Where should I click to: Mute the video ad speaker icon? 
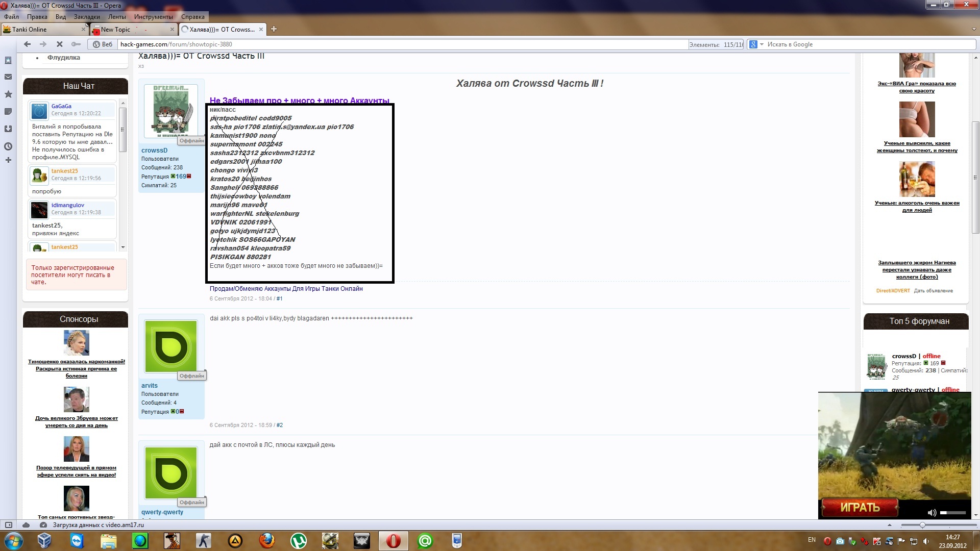click(x=932, y=513)
